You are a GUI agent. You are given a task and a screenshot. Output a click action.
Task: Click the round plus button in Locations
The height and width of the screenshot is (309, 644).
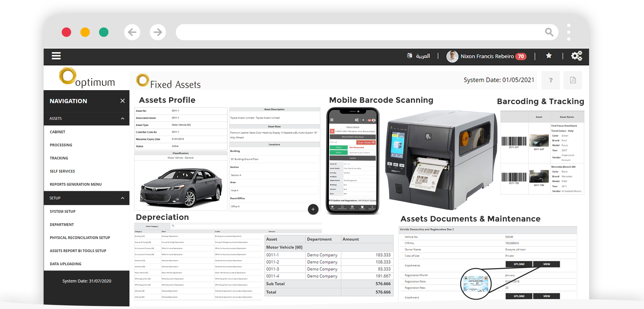tap(313, 209)
